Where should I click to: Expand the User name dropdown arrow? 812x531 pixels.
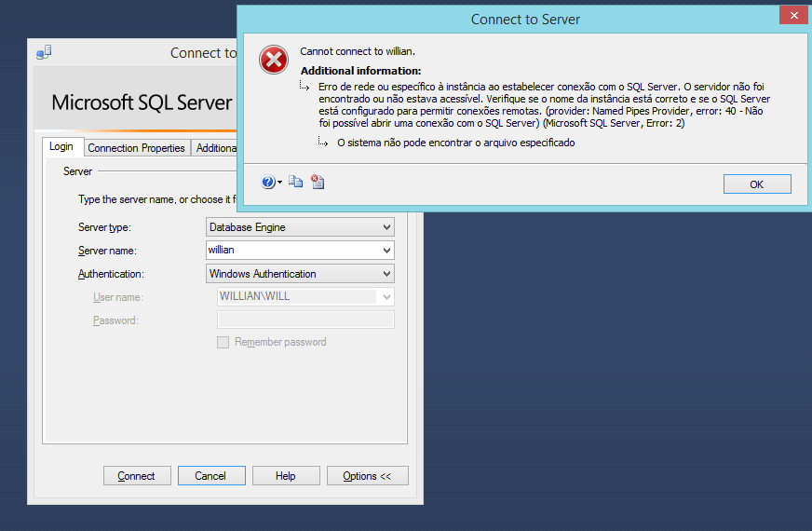pyautogui.click(x=386, y=297)
